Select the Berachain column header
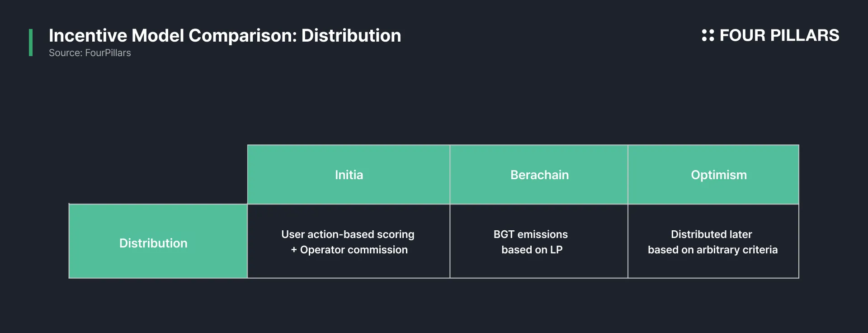 point(539,175)
